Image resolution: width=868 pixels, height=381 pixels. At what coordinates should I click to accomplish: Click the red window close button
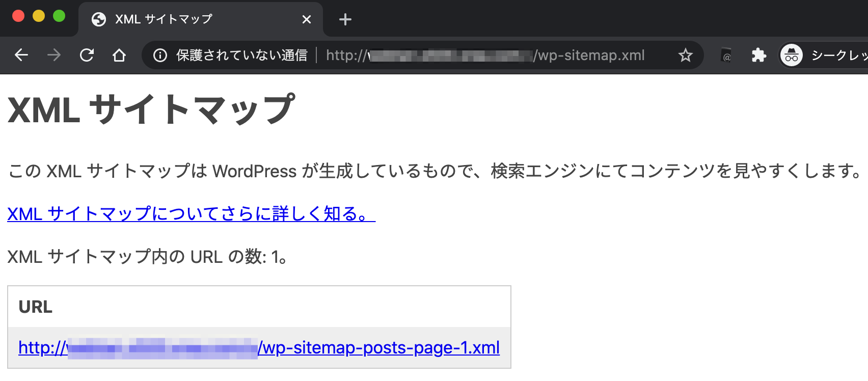[18, 16]
